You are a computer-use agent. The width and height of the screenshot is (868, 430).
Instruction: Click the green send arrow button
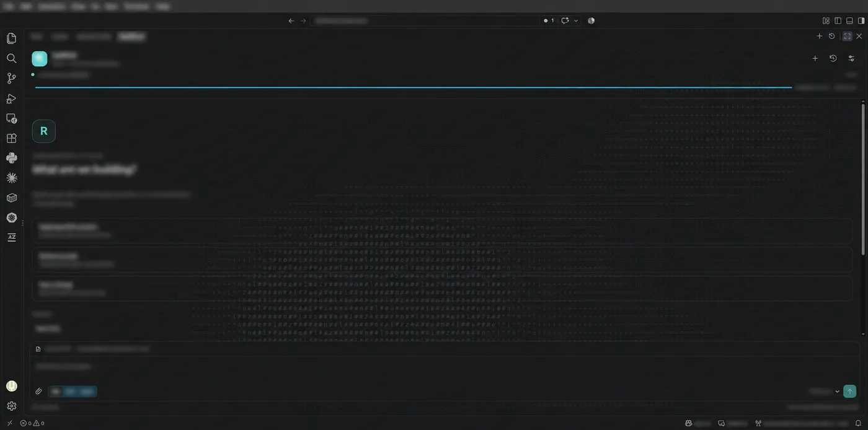(849, 392)
